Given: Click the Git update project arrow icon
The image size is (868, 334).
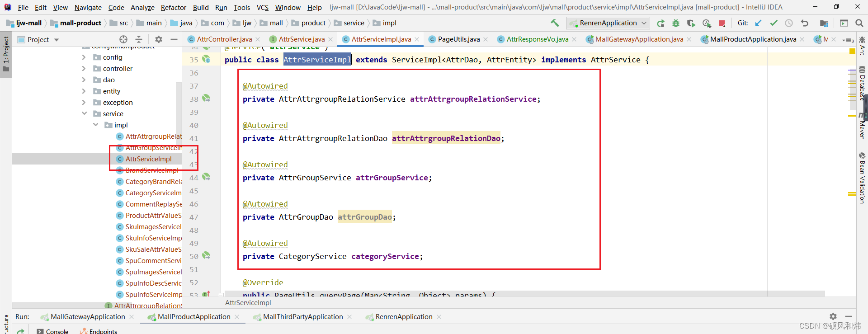Looking at the screenshot, I should coord(758,23).
